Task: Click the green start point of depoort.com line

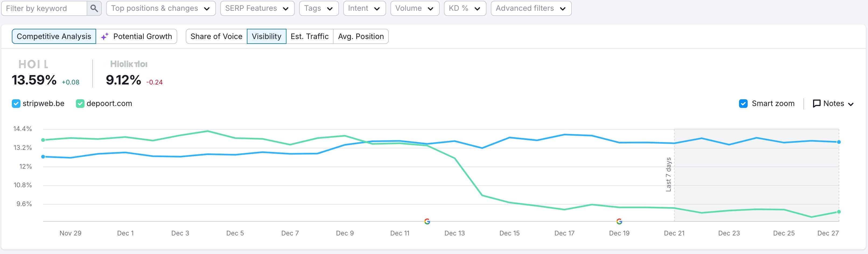Action: point(43,140)
